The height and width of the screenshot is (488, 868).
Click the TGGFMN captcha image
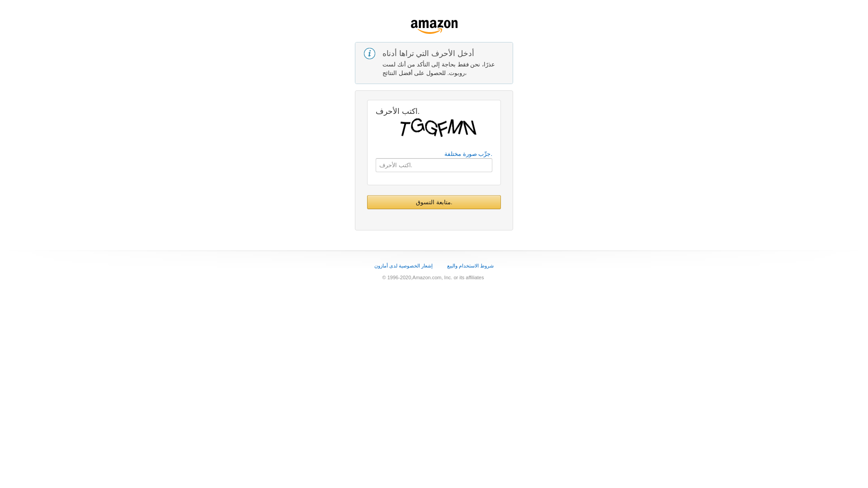pos(439,127)
